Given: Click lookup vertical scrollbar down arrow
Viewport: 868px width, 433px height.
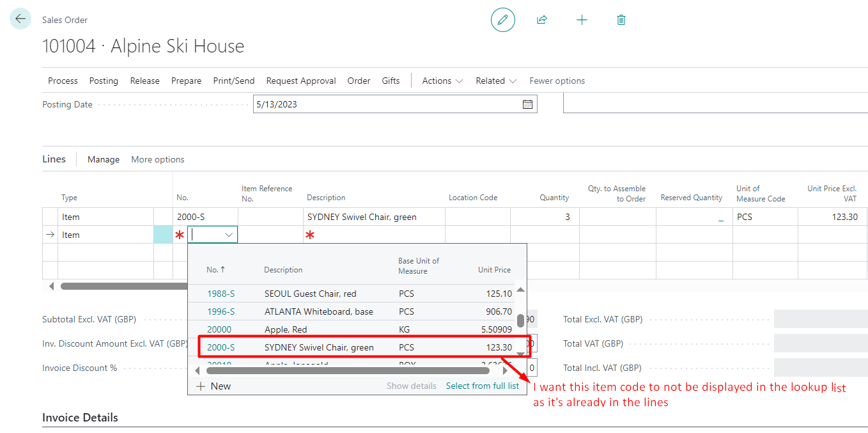Looking at the screenshot, I should coord(520,354).
